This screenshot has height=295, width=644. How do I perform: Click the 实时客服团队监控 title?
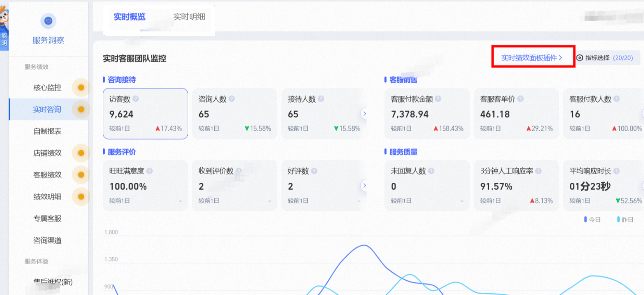coord(135,58)
